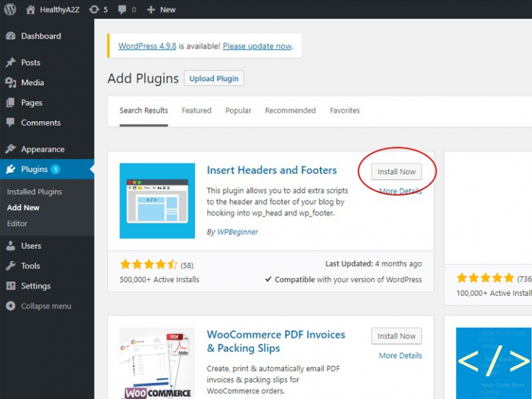The width and height of the screenshot is (532, 399).
Task: Click the Media library icon
Action: coord(10,82)
